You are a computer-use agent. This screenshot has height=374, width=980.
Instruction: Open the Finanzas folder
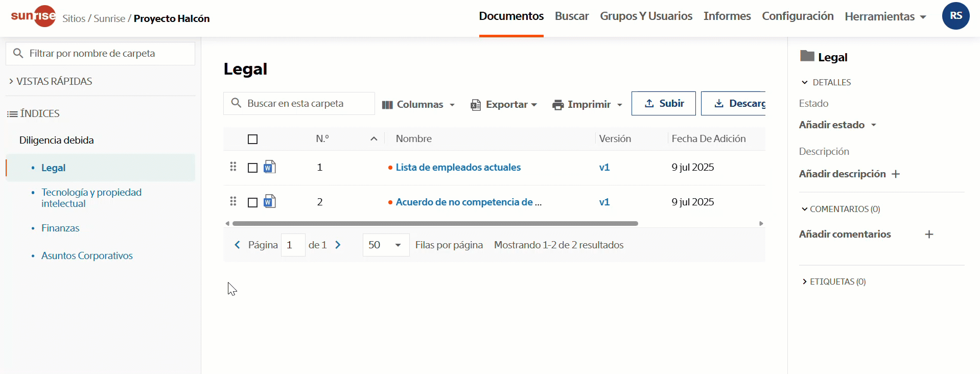60,228
